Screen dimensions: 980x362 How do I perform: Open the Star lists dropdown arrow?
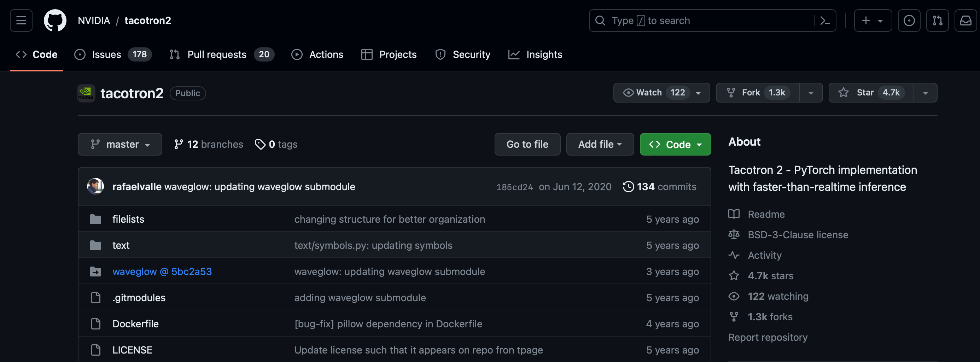925,93
